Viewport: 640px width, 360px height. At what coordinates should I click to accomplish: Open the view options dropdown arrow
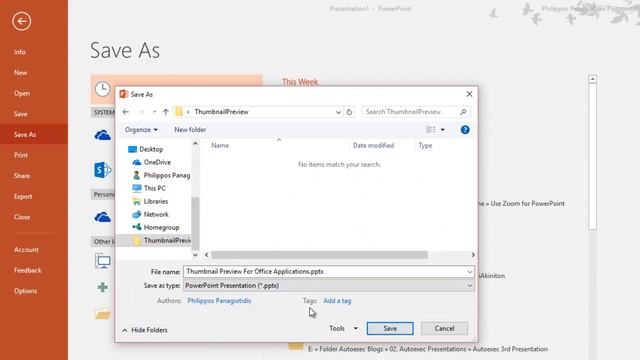(x=442, y=130)
